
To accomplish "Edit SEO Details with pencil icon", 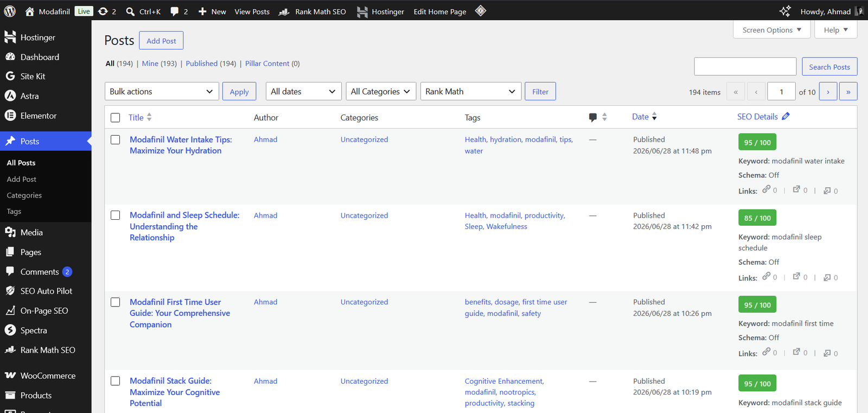I will pyautogui.click(x=786, y=116).
